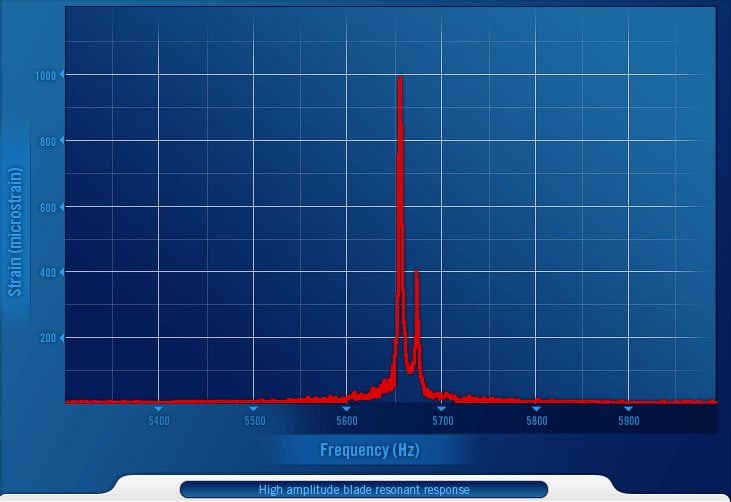The width and height of the screenshot is (731, 502).
Task: Select the Strain (microstrain) axis title
Action: coord(15,232)
